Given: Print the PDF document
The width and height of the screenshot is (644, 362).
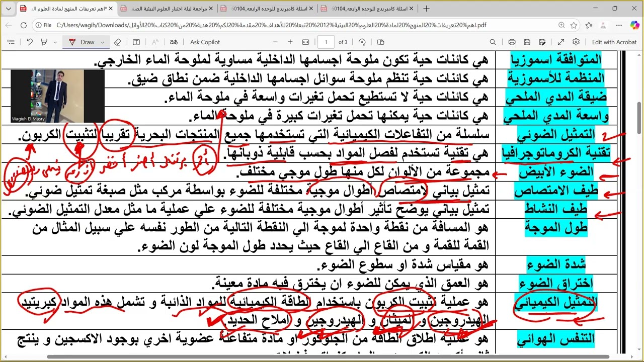Looking at the screenshot, I should 512,42.
